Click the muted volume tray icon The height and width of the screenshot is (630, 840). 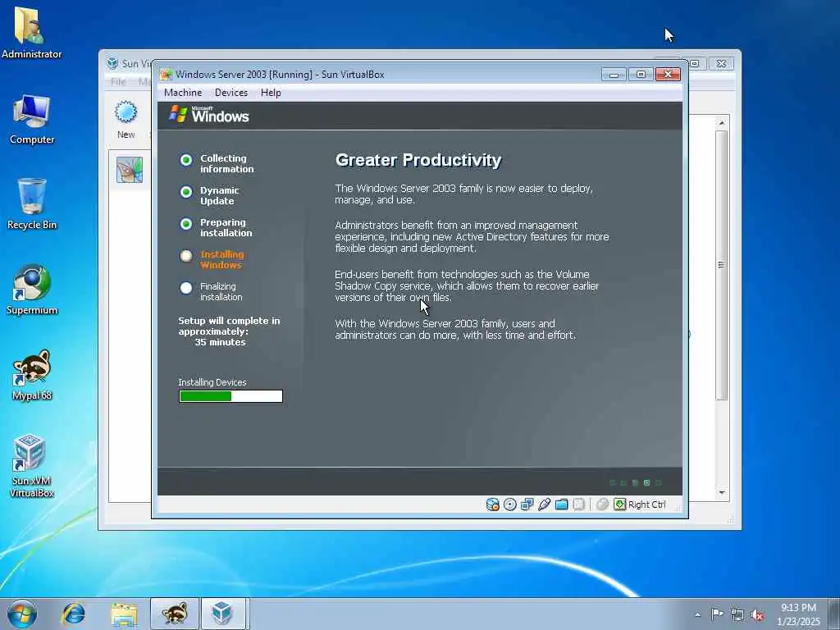point(757,615)
